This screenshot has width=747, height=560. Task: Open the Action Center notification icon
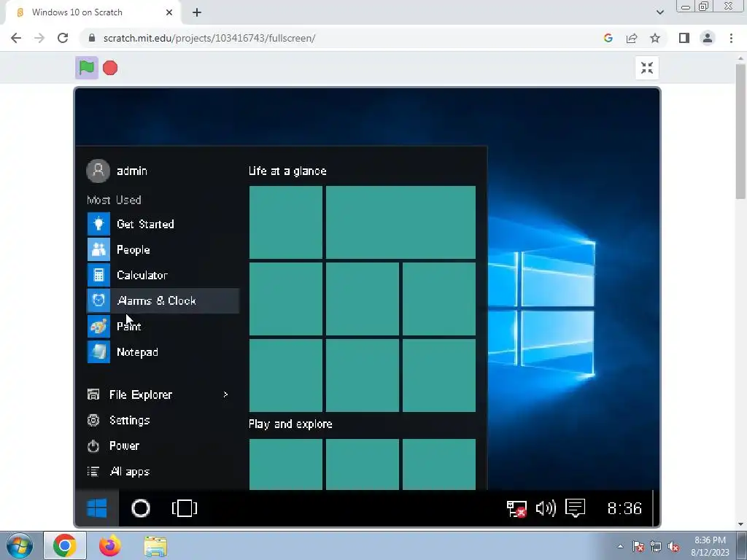[575, 508]
